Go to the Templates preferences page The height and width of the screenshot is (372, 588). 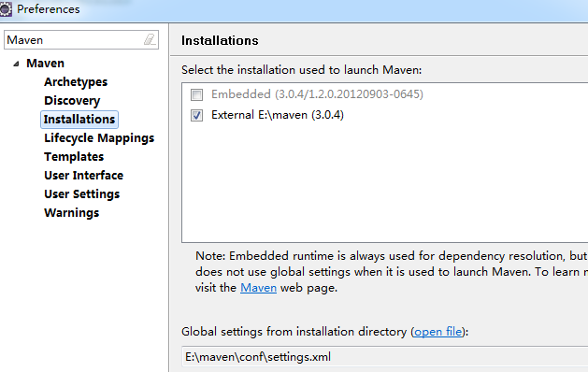(x=74, y=157)
